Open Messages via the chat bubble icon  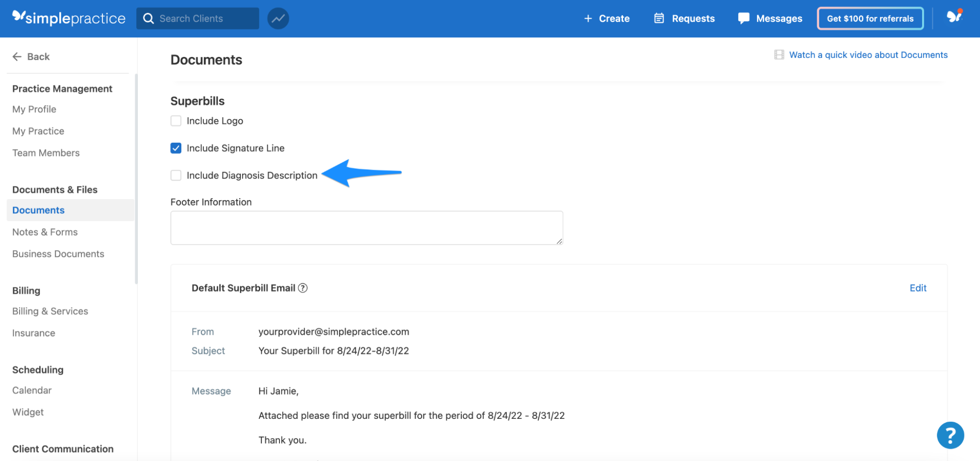(743, 18)
